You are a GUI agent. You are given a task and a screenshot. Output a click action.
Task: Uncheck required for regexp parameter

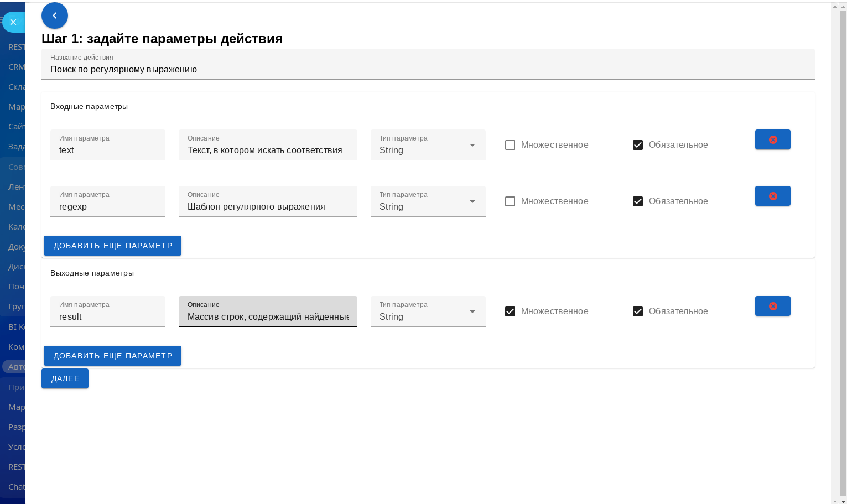[638, 201]
